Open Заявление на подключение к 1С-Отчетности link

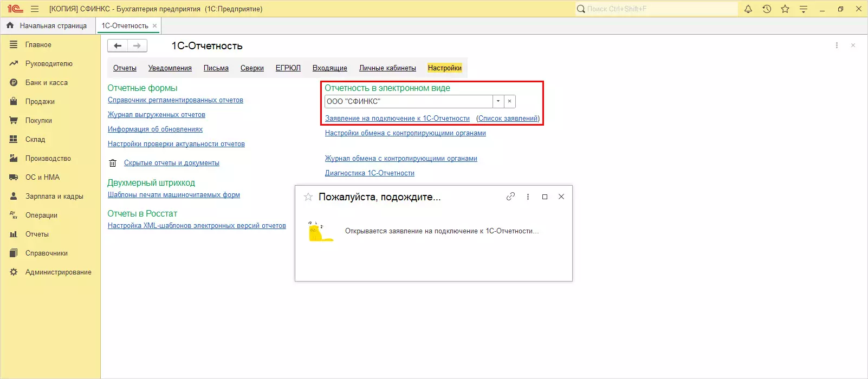(397, 119)
